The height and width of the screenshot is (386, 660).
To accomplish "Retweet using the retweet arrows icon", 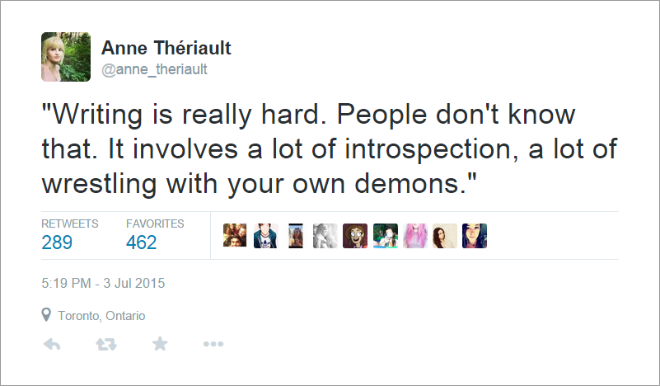I will tap(106, 344).
